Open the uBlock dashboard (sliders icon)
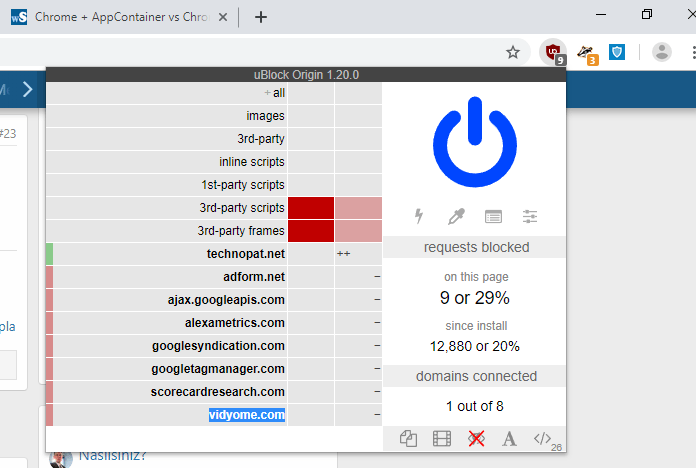 (x=530, y=217)
